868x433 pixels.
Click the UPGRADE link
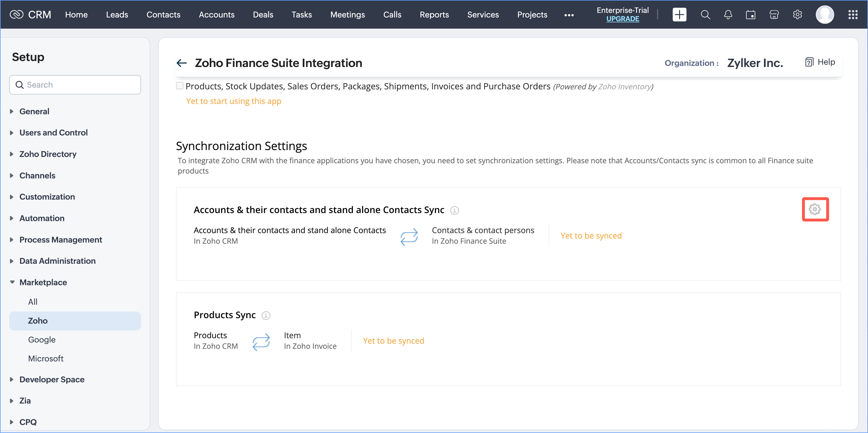(x=622, y=19)
